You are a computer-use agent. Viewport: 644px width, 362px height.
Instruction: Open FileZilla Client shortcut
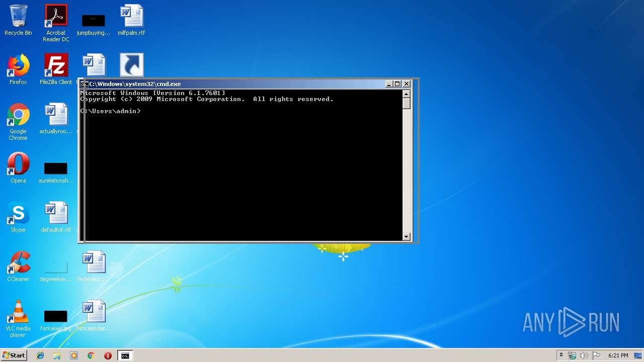(56, 69)
